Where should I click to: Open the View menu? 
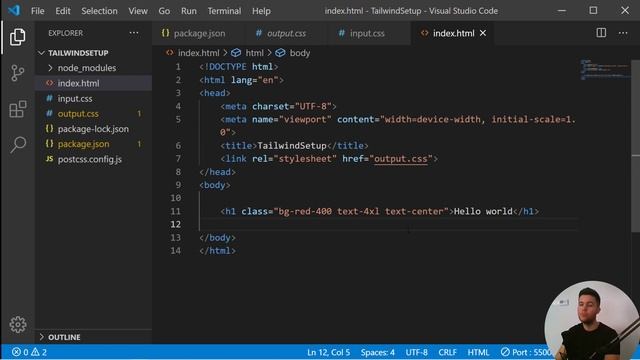coord(138,11)
